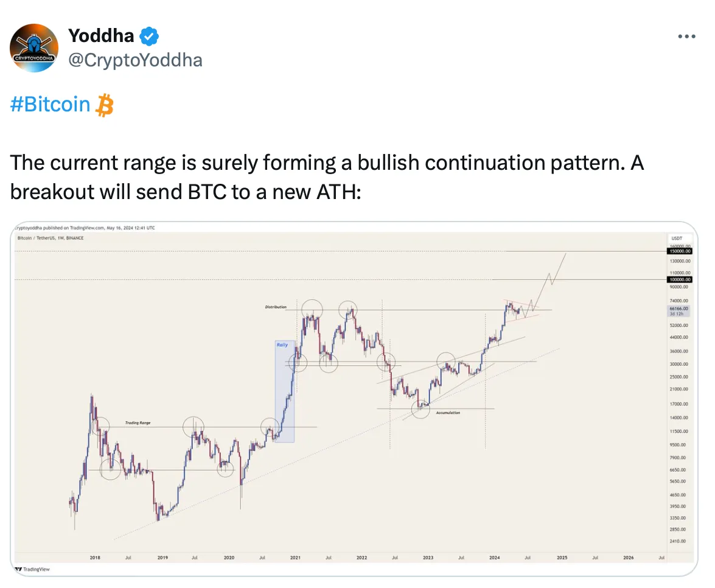The height and width of the screenshot is (588, 715).
Task: Click the 2024 time axis marker
Action: click(494, 558)
